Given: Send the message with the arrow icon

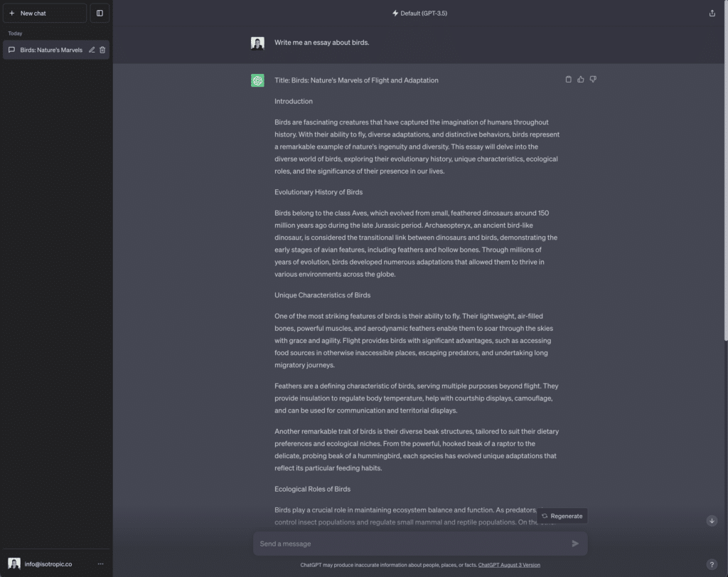Looking at the screenshot, I should point(575,544).
